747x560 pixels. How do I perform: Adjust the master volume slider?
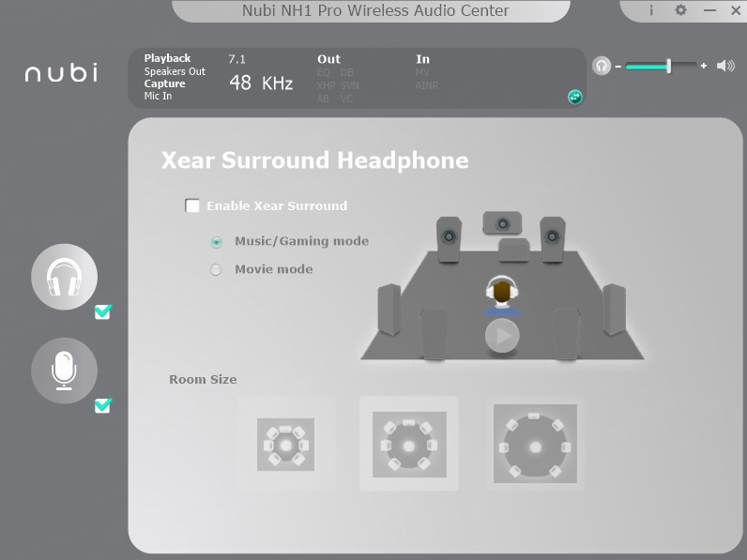[662, 67]
